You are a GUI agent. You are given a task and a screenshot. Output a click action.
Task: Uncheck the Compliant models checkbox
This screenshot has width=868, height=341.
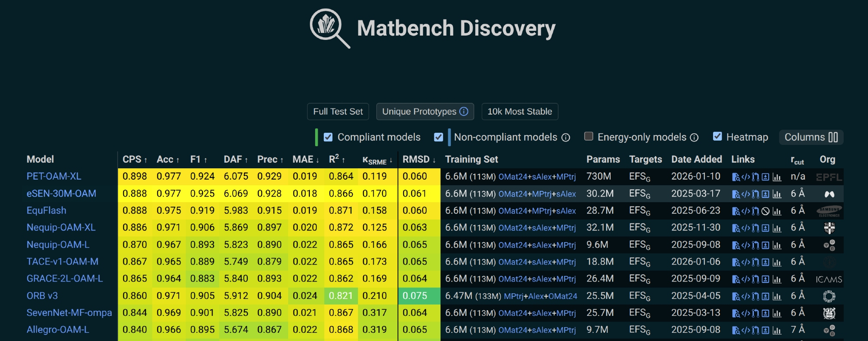point(328,137)
